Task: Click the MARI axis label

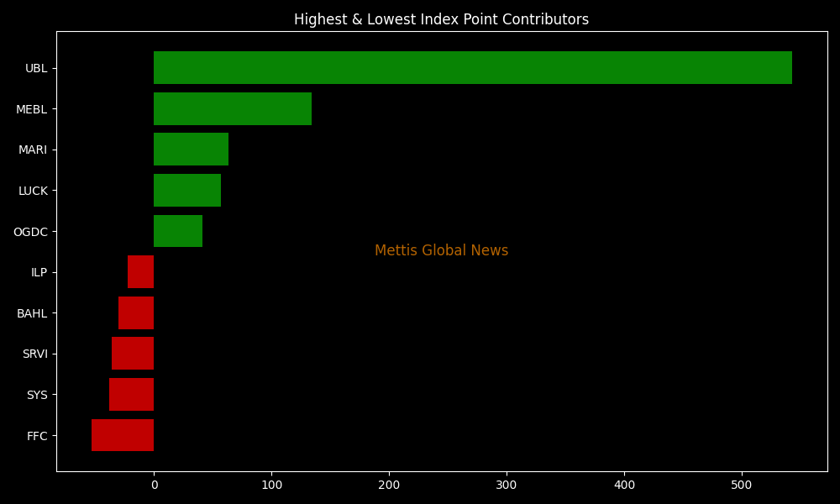Action: [x=34, y=150]
